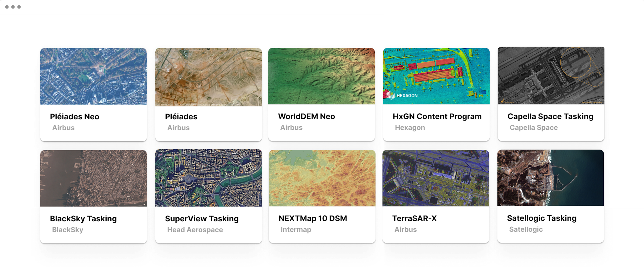Click the Satellogic provider label
This screenshot has height=272, width=644.
[x=526, y=229]
